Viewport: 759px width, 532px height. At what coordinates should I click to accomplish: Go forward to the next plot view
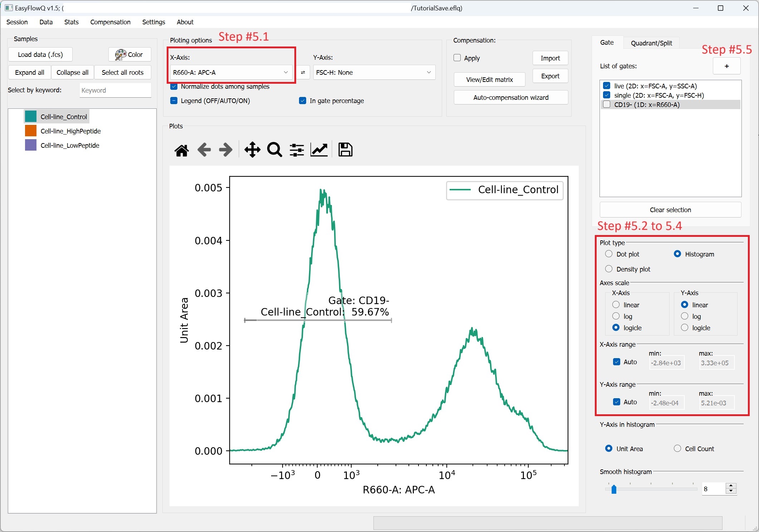(226, 150)
